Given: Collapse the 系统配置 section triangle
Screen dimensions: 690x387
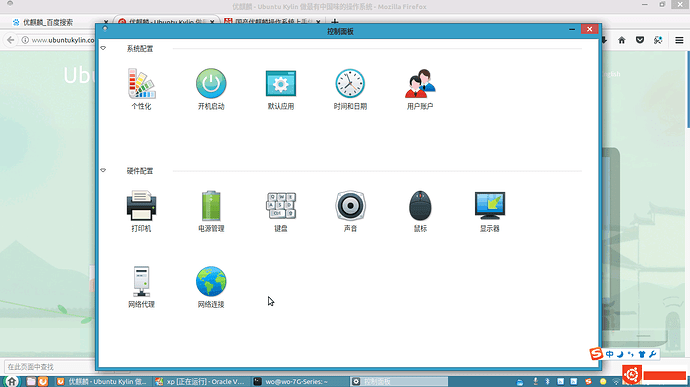Looking at the screenshot, I should pyautogui.click(x=103, y=48).
